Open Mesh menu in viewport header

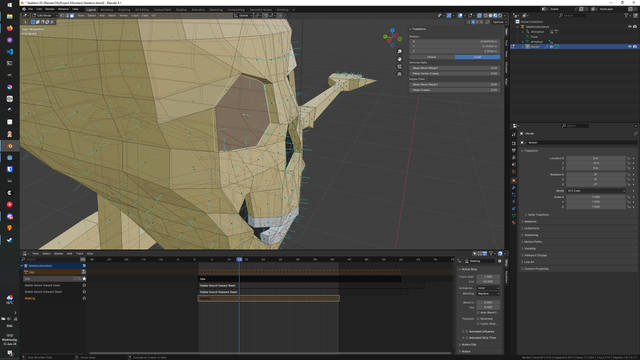(112, 16)
